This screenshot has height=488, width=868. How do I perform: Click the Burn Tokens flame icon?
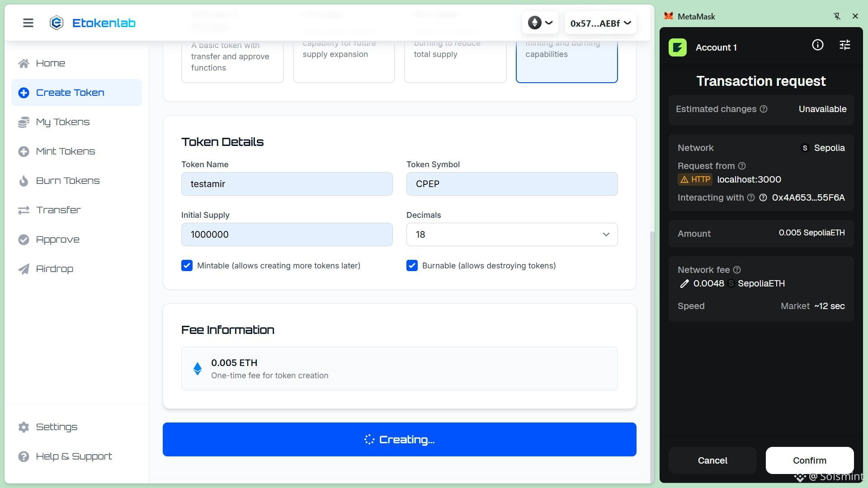tap(24, 181)
